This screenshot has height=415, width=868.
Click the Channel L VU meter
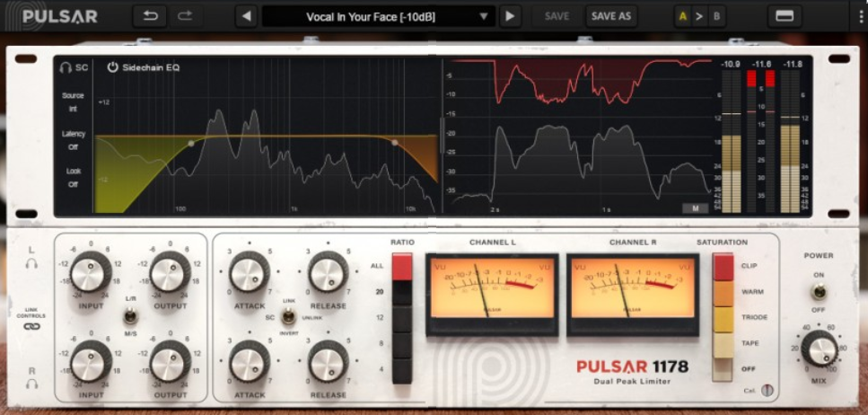point(492,295)
